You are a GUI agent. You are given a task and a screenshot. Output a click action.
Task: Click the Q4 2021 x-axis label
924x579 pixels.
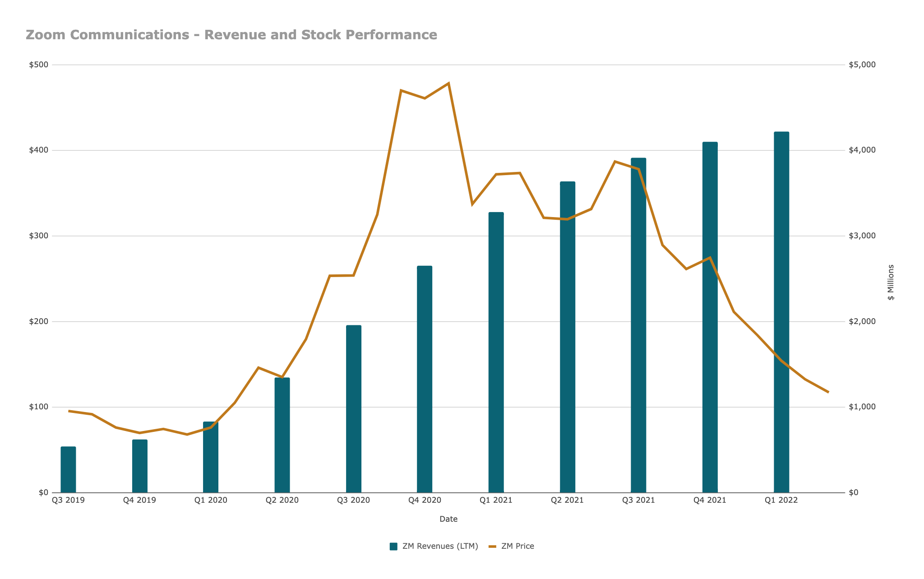coord(710,500)
